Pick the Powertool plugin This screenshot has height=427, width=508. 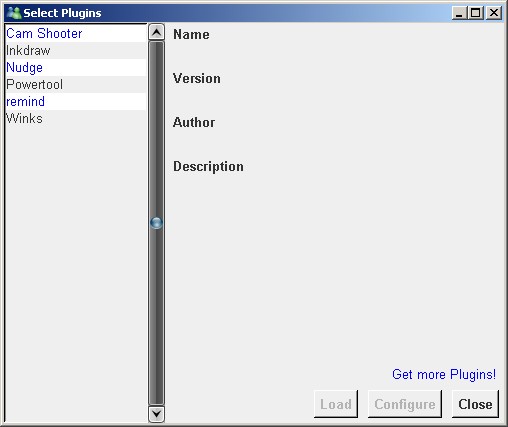[x=76, y=84]
